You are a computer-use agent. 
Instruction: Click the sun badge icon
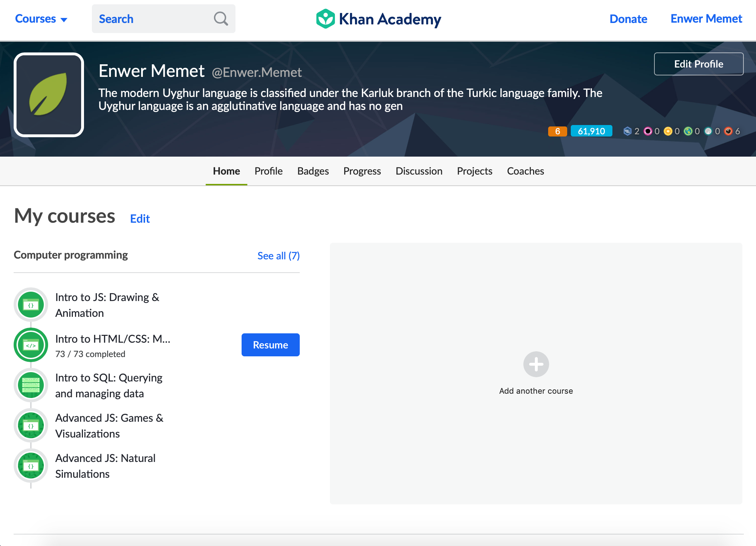point(668,131)
